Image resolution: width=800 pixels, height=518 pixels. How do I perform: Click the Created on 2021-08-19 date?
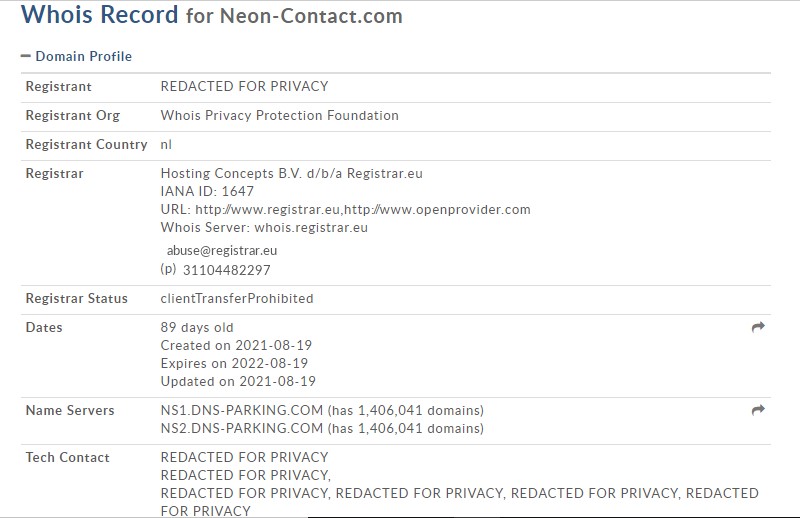coord(236,345)
